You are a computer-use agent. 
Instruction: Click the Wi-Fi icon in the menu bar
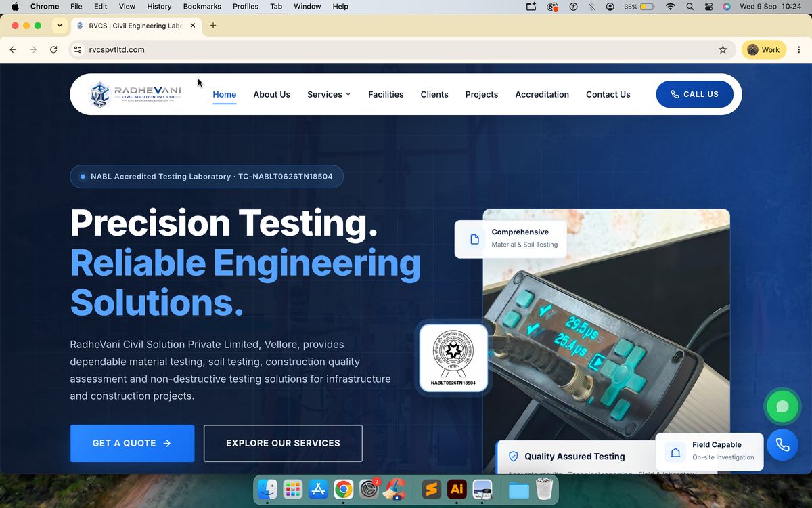(x=671, y=7)
